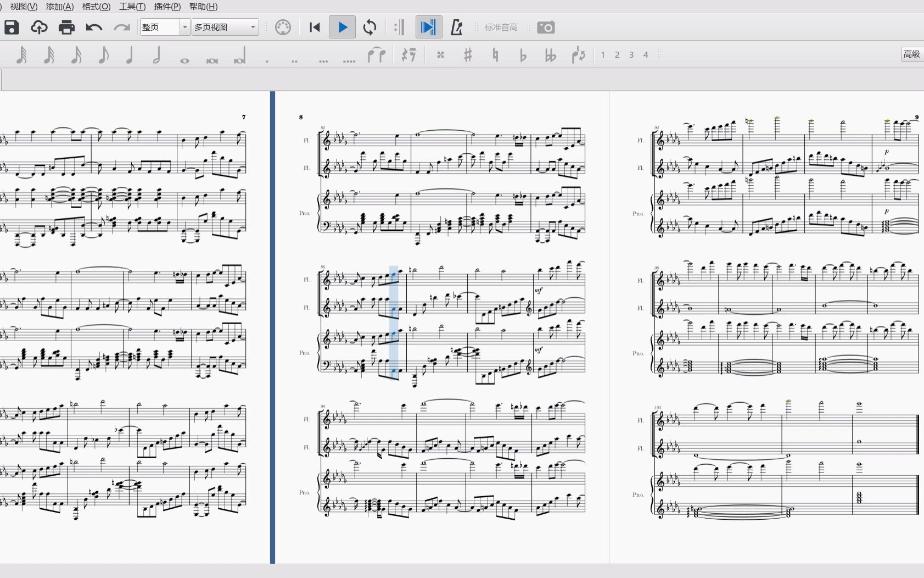Add a triple augmentation dot
Viewport: 924px width, 578px height.
(323, 61)
